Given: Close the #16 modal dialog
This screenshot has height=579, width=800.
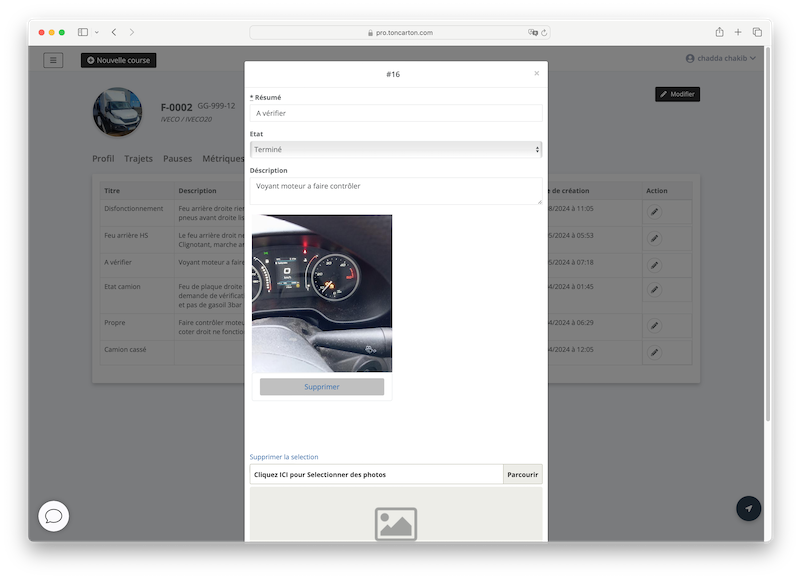Looking at the screenshot, I should pyautogui.click(x=536, y=73).
